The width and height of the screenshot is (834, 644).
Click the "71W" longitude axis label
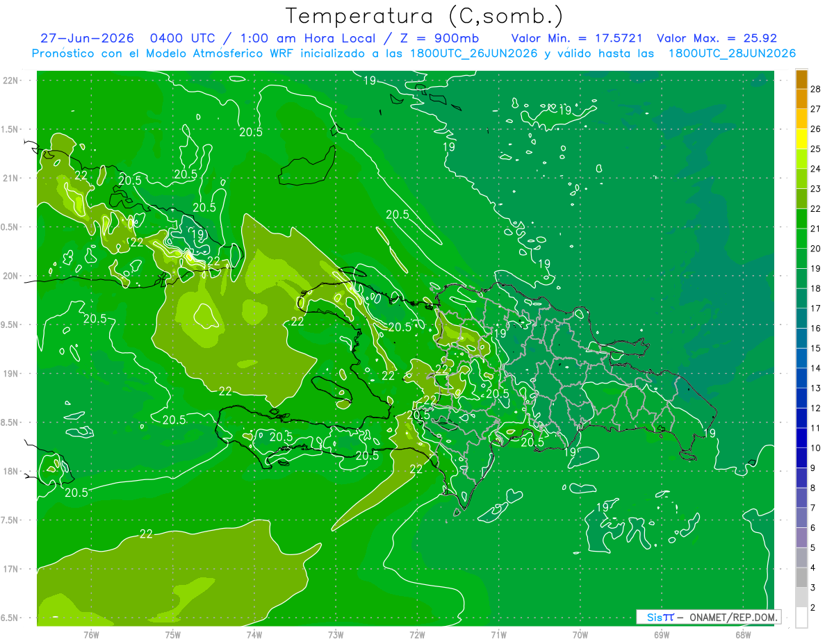click(498, 634)
